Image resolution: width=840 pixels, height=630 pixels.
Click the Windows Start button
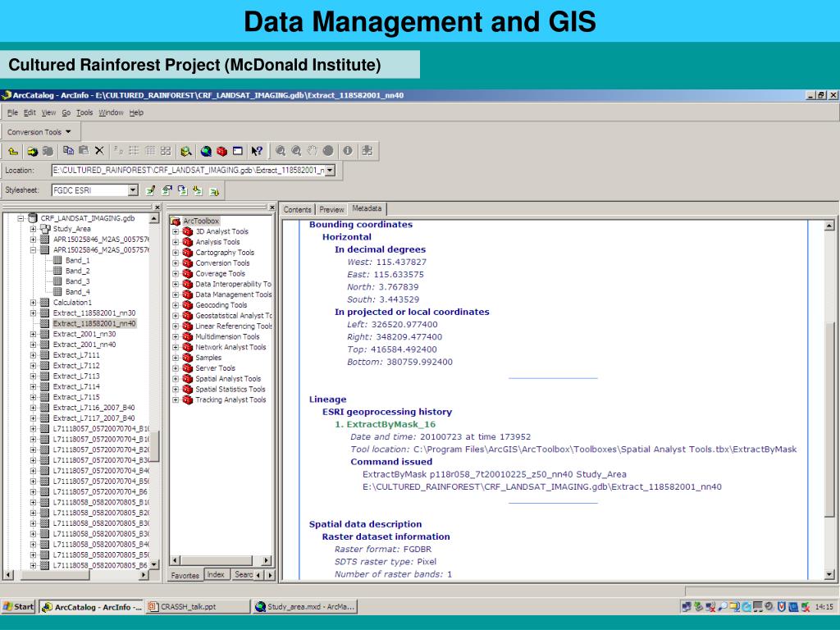click(x=19, y=606)
